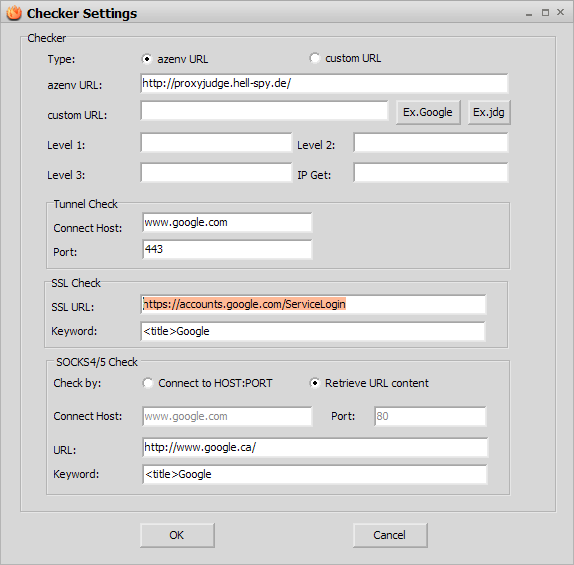Focus the azenv URL input field
The image size is (574, 565).
324,83
